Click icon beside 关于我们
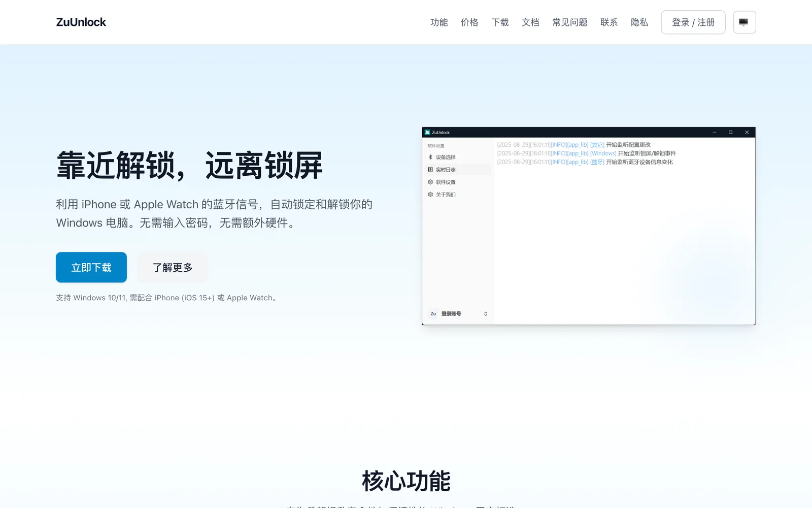This screenshot has width=812, height=508. pos(430,195)
